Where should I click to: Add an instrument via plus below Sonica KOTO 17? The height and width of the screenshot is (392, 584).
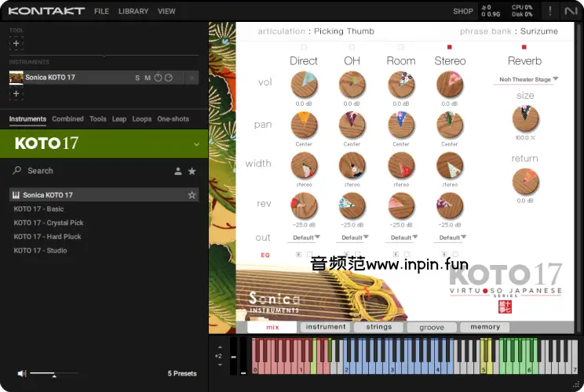16,93
